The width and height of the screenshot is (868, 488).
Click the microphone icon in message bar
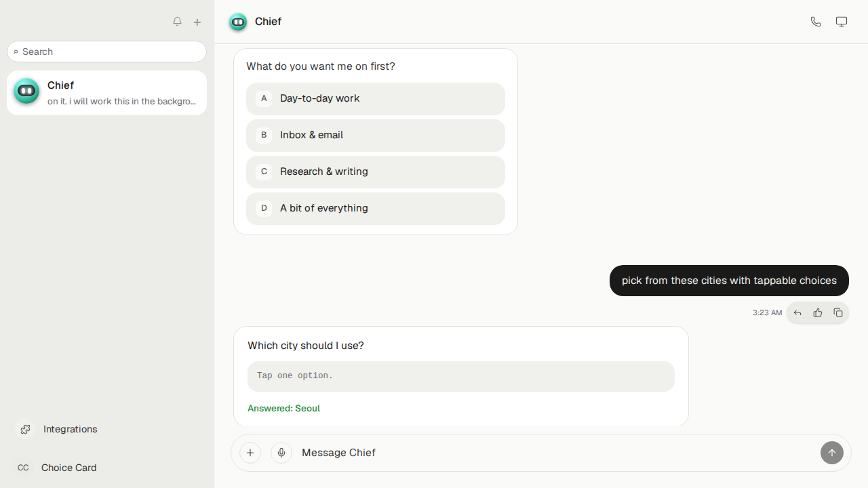[x=281, y=453]
